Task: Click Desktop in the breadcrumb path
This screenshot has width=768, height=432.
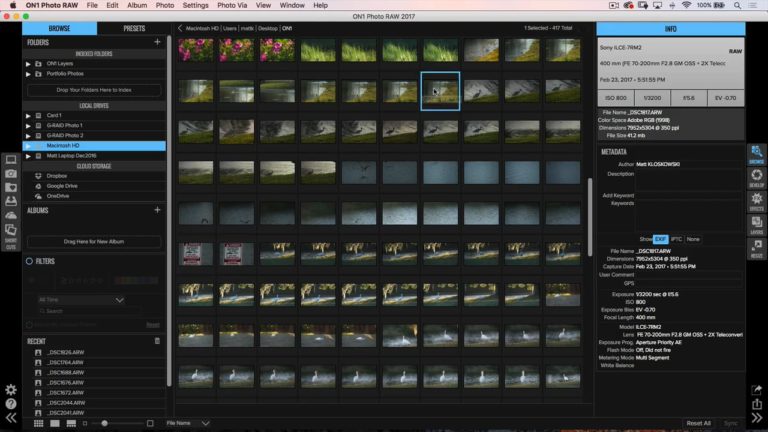Action: tap(267, 28)
